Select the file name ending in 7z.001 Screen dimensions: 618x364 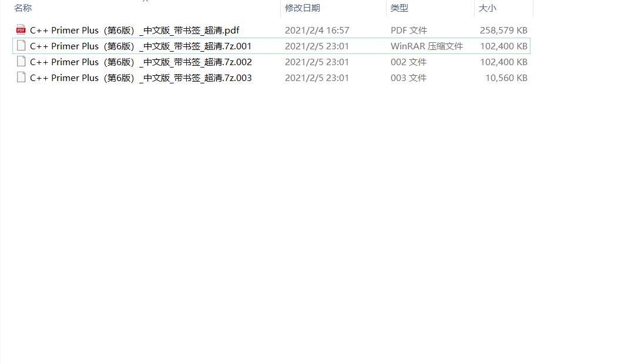(x=141, y=46)
